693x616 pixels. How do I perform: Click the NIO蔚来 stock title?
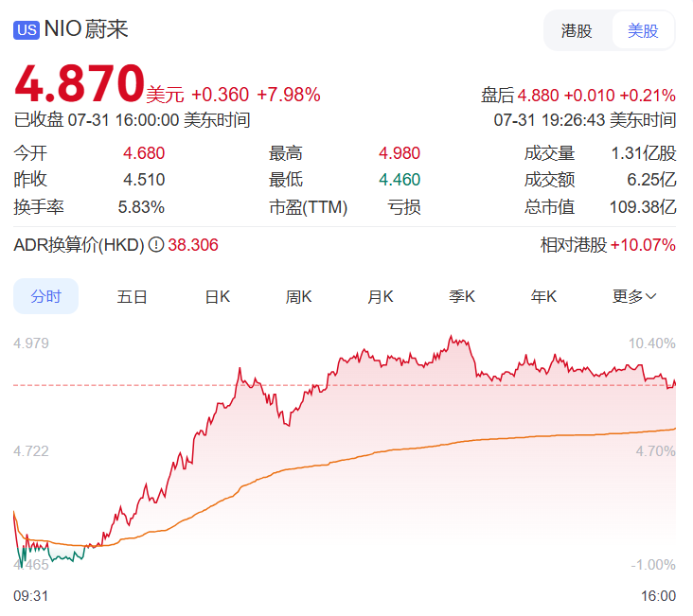(86, 29)
